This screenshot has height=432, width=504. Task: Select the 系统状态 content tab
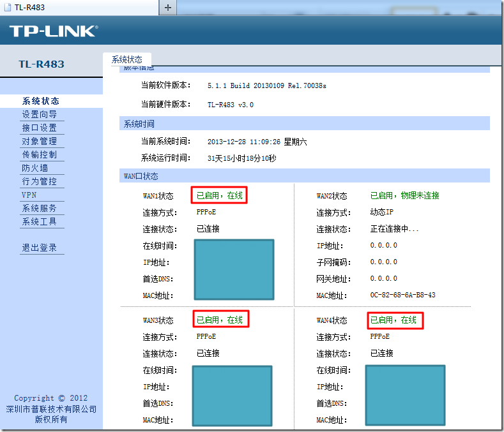click(127, 59)
